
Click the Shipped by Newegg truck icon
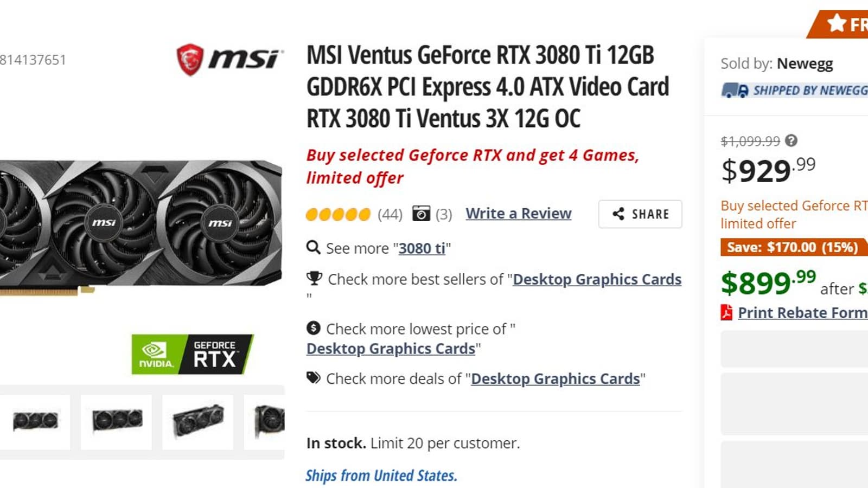click(735, 91)
